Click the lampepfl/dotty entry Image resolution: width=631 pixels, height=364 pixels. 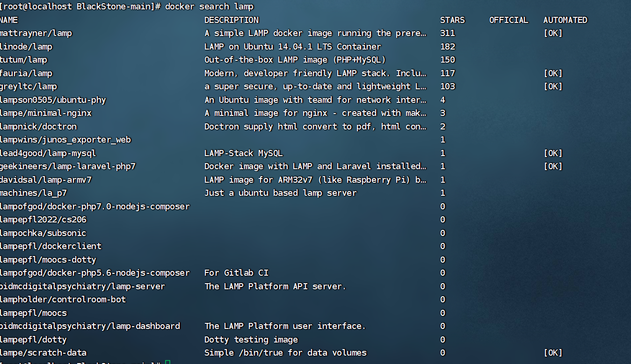tap(34, 340)
